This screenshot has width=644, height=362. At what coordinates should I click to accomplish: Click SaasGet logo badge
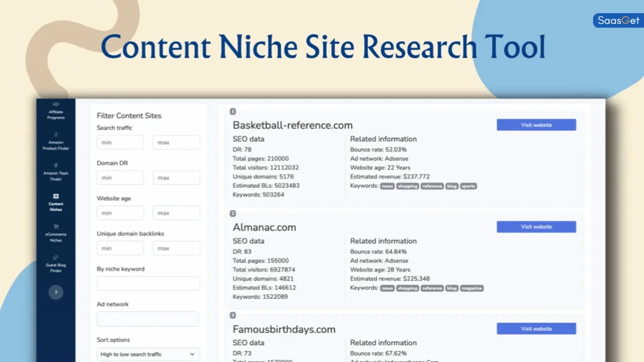[x=618, y=21]
